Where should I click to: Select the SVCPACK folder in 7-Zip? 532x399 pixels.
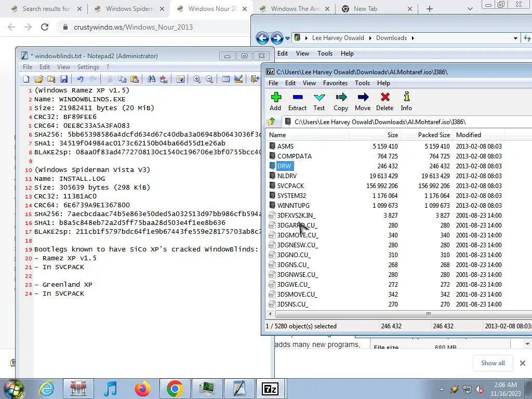[x=290, y=186]
